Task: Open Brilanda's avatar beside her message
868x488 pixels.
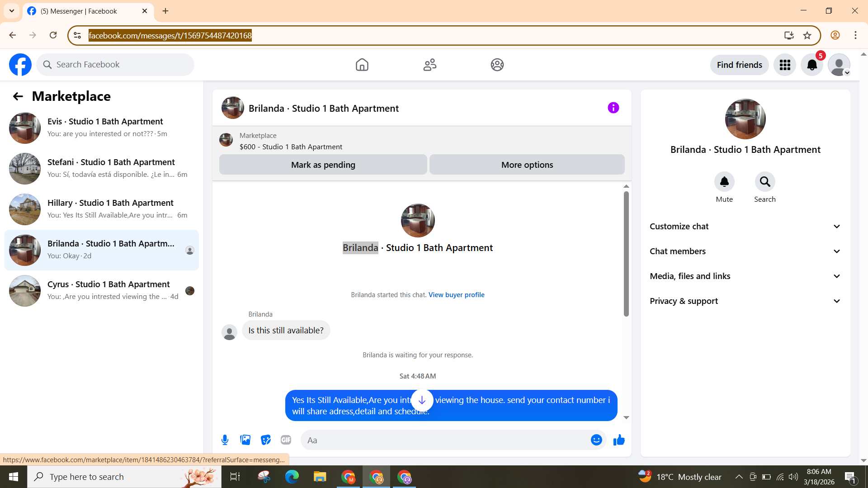Action: pos(229,332)
